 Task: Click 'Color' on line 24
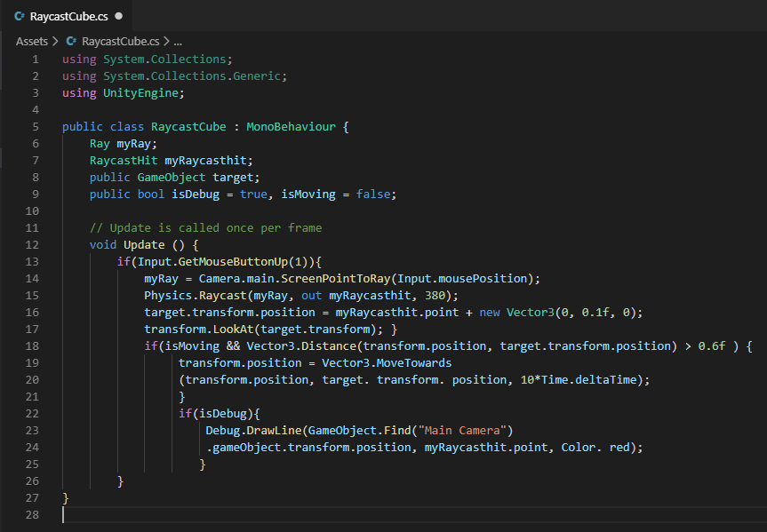tap(579, 447)
